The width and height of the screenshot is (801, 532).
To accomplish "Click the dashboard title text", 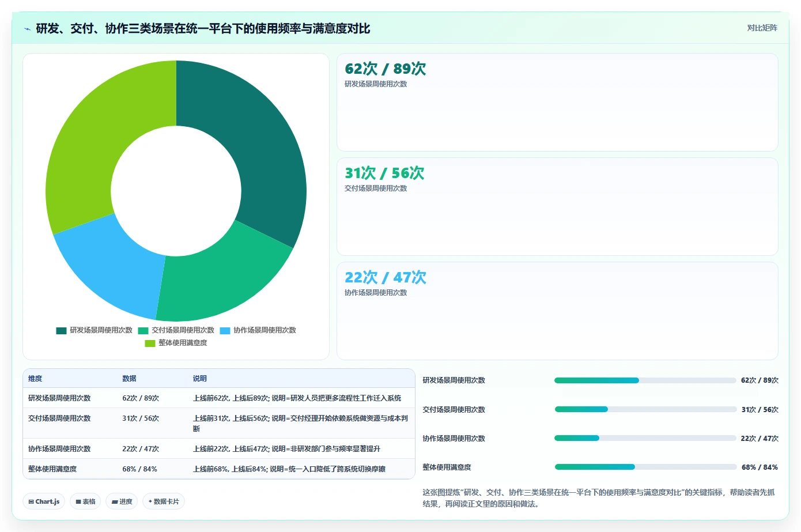I will click(x=203, y=28).
